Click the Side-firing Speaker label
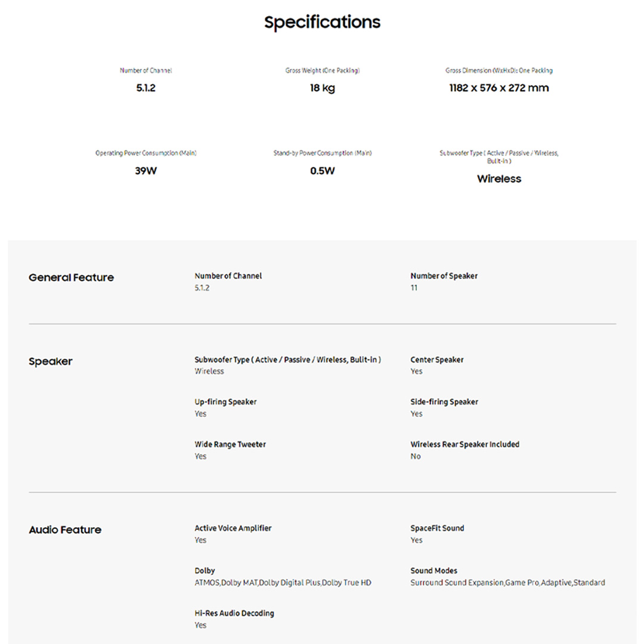 [x=444, y=402]
